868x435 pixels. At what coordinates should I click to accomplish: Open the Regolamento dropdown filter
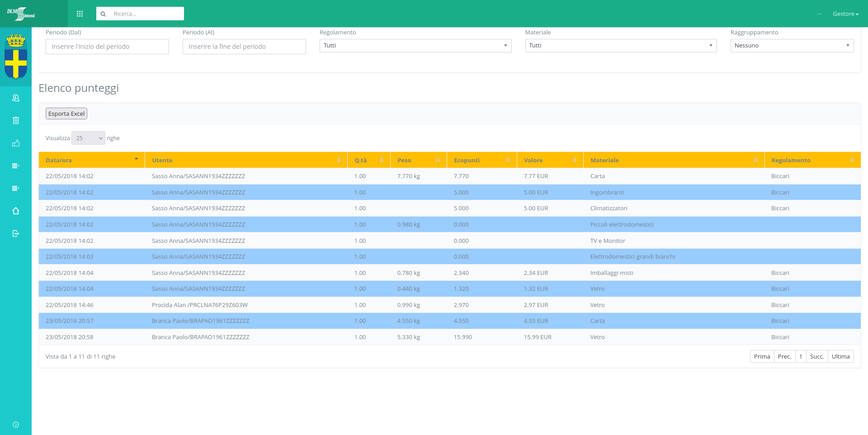click(415, 46)
